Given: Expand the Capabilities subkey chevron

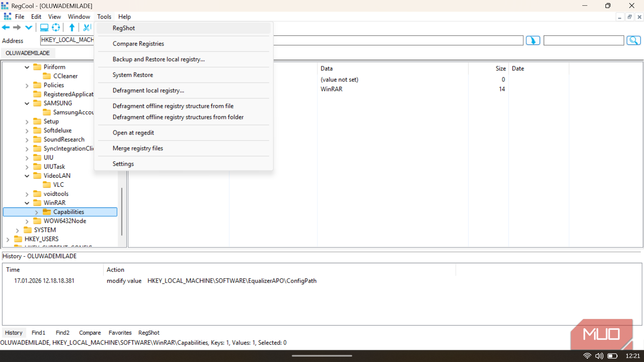Looking at the screenshot, I should 37,212.
